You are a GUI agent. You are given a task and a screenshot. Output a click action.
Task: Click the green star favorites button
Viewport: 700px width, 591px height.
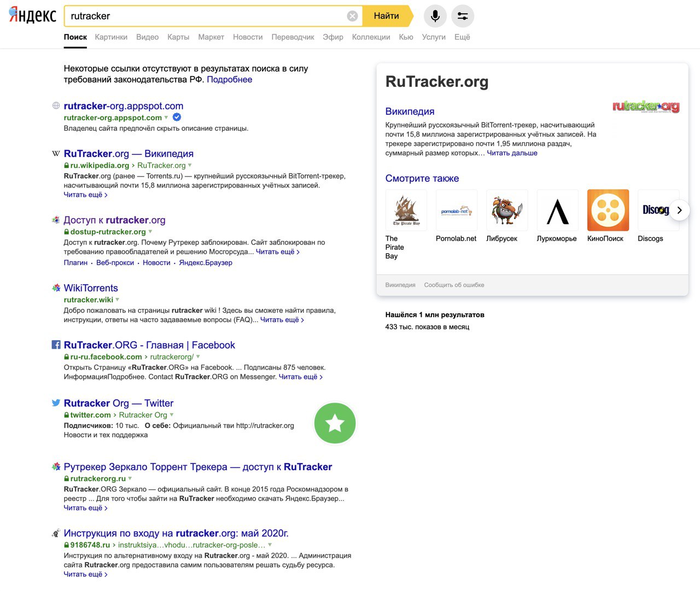pos(335,423)
